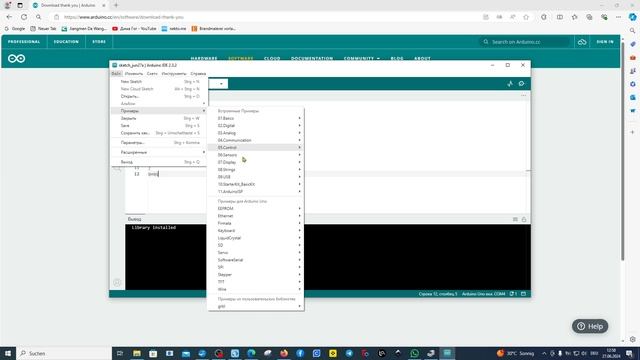Open HARDWARE link in Arduino site navigation

(x=204, y=58)
